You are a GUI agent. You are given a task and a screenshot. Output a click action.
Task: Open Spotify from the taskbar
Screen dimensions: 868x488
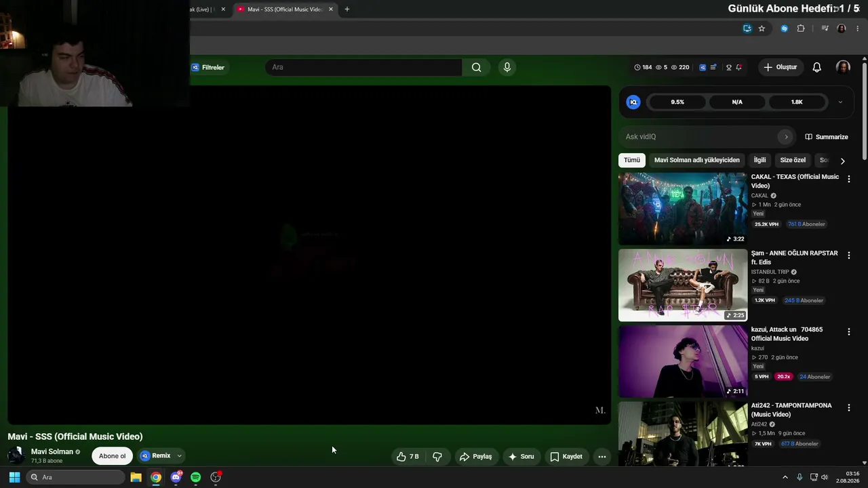point(195,477)
